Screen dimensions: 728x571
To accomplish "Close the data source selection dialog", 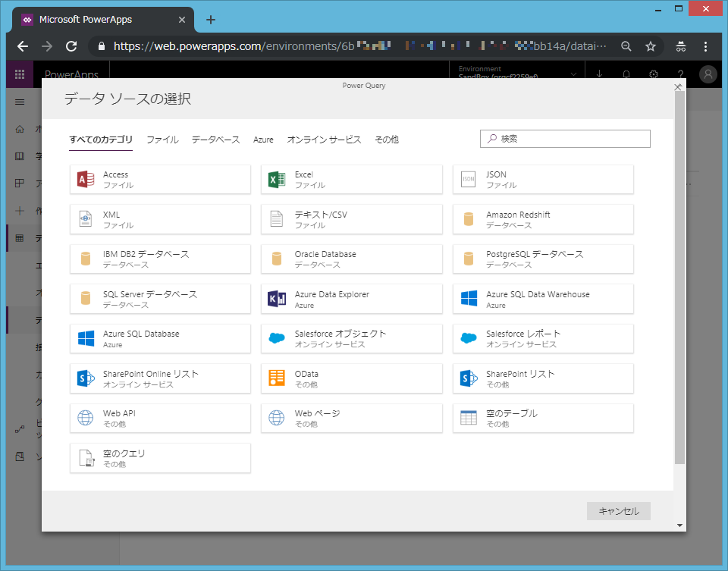I will click(x=678, y=86).
